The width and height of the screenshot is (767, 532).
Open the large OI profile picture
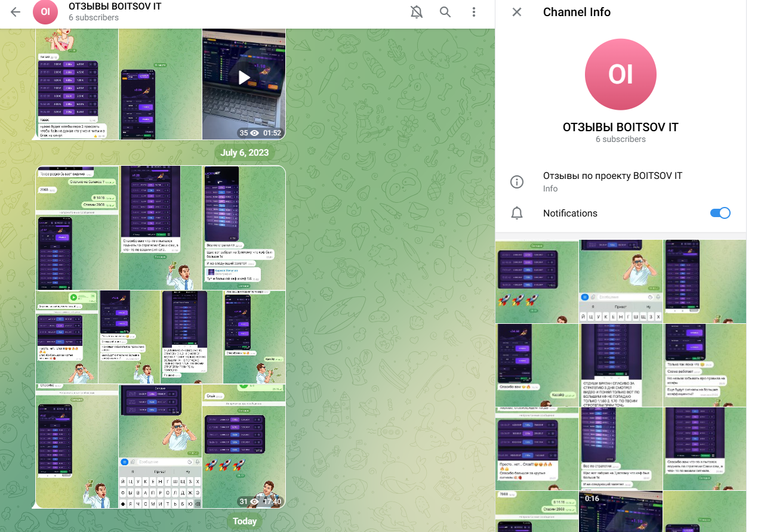click(621, 75)
